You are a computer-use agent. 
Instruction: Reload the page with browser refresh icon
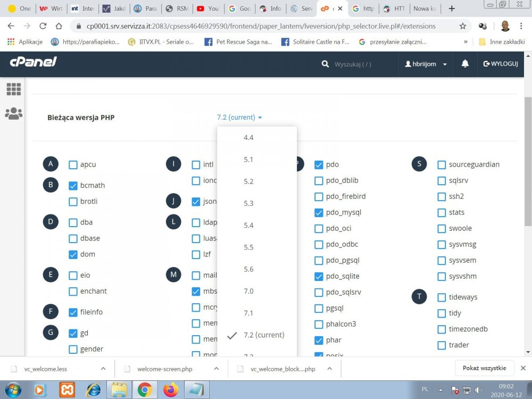click(x=43, y=26)
